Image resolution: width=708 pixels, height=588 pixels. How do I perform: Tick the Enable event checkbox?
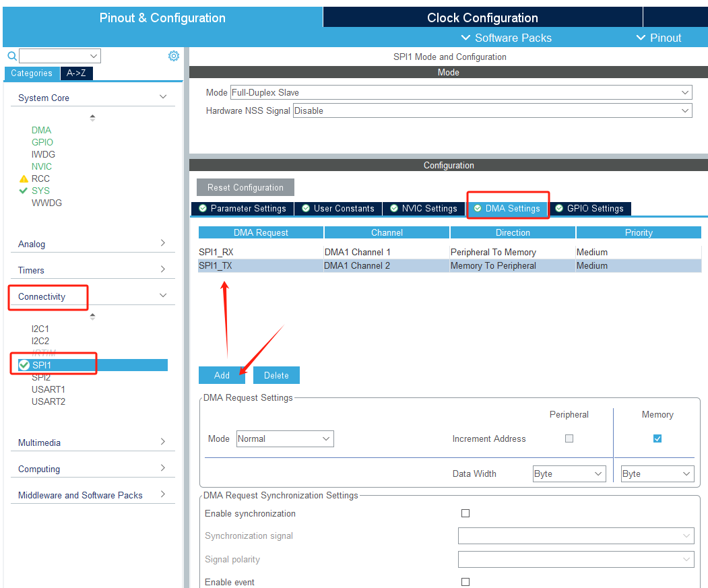(x=465, y=582)
